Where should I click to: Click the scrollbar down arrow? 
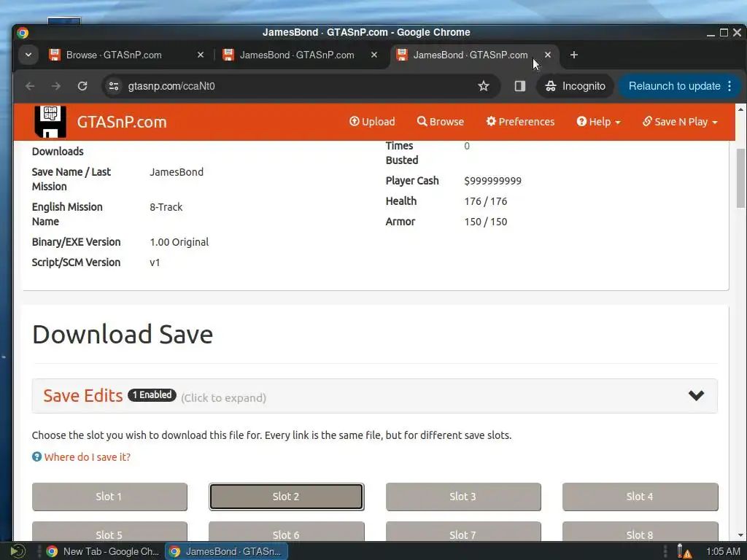(740, 535)
